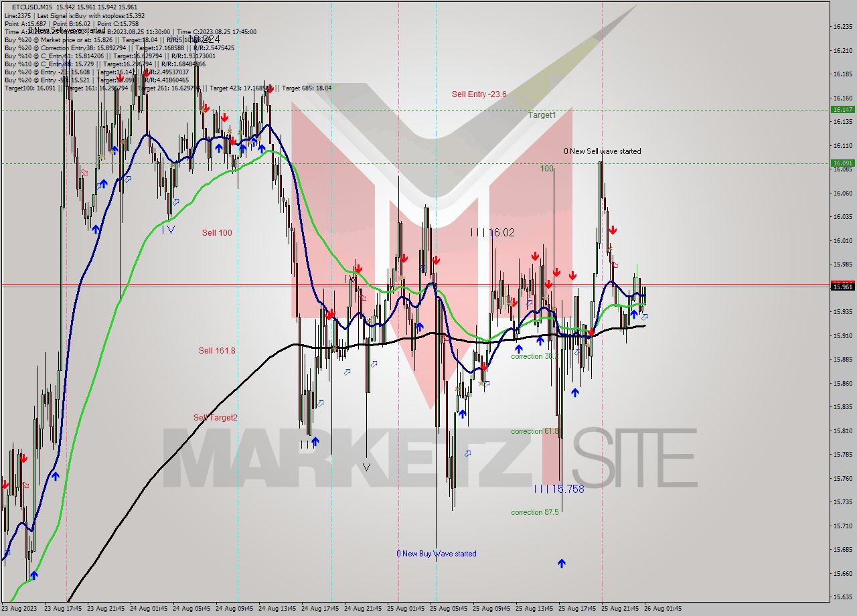Click the green 16.091 price tag

click(x=842, y=163)
